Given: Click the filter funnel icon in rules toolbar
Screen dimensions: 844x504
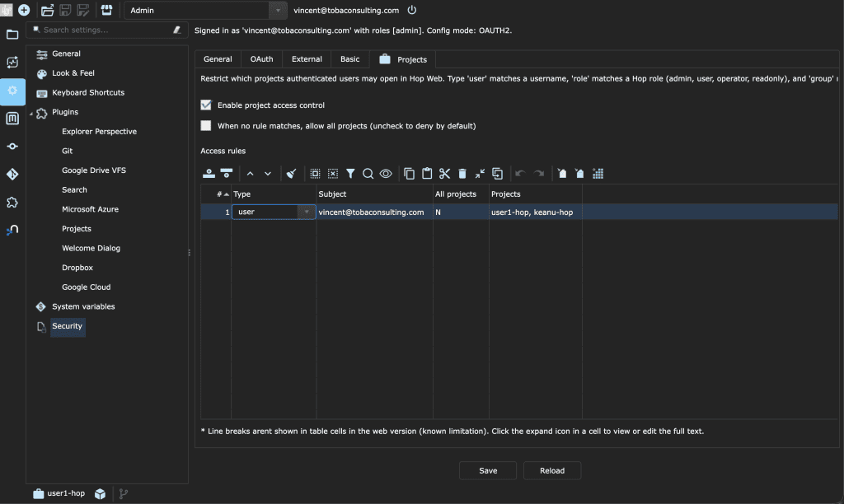Looking at the screenshot, I should pos(350,173).
